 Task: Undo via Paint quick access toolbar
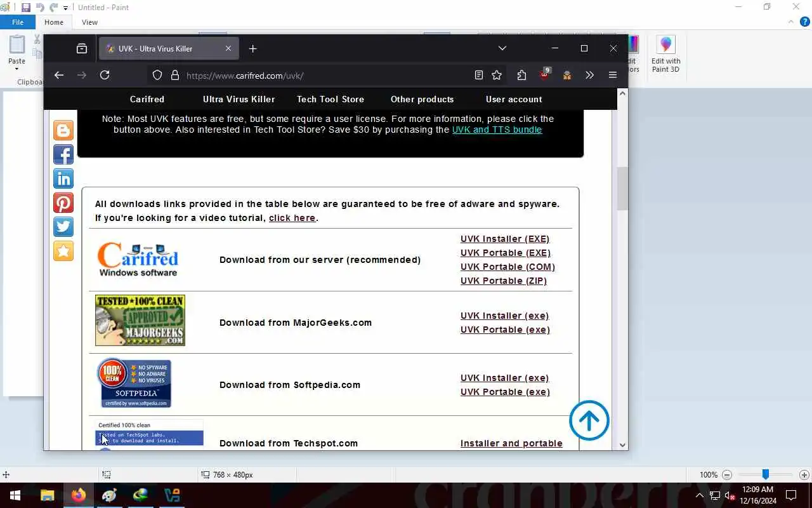pyautogui.click(x=40, y=8)
